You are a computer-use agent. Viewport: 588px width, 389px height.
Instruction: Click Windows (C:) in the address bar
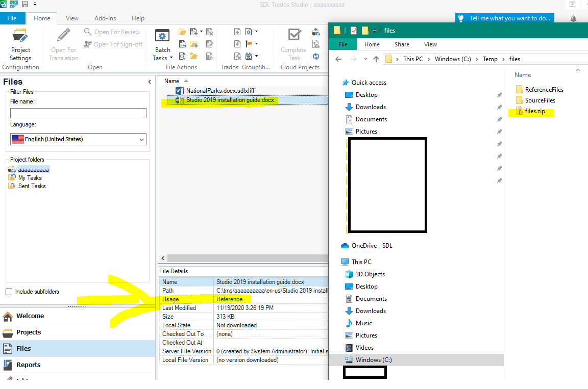point(453,59)
